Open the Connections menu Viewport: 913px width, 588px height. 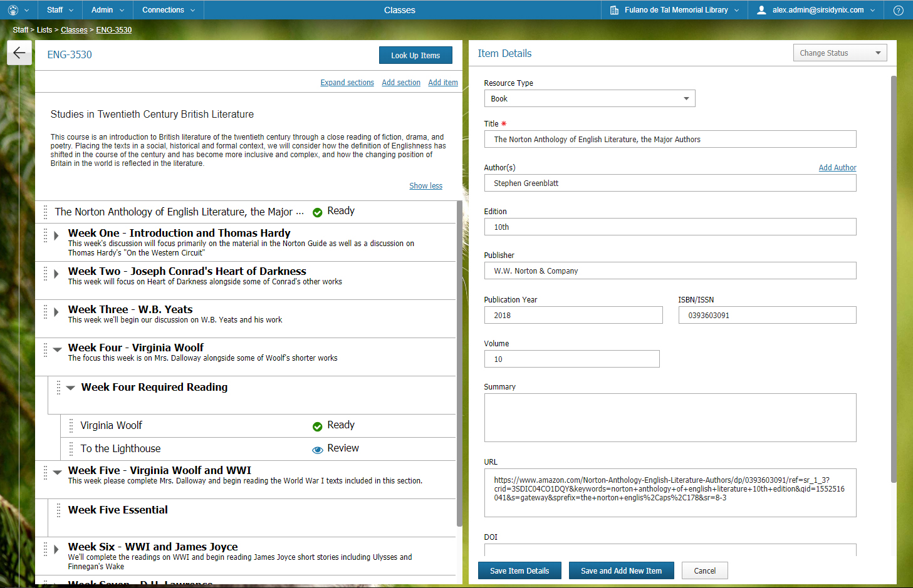tap(168, 10)
